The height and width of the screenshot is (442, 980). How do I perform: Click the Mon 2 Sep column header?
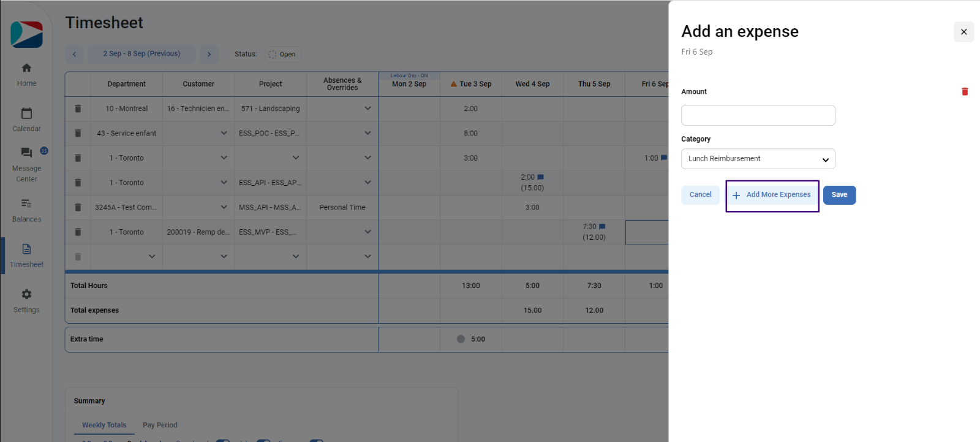coord(409,84)
